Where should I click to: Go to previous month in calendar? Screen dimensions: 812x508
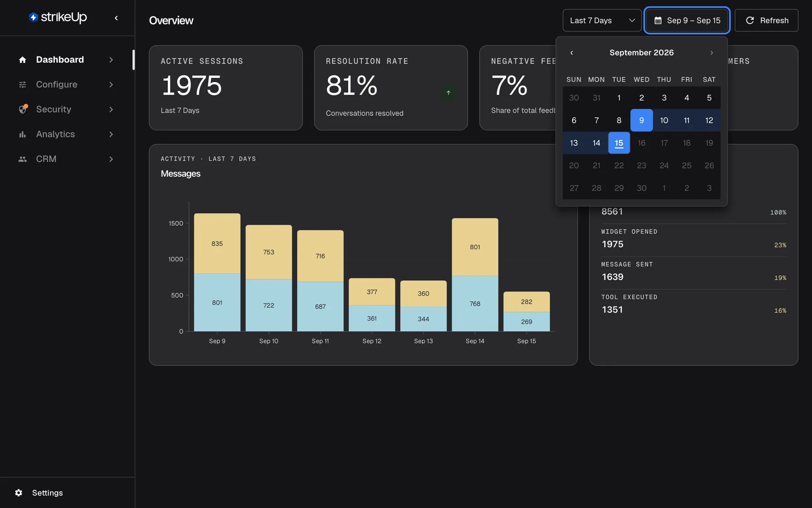coord(572,53)
